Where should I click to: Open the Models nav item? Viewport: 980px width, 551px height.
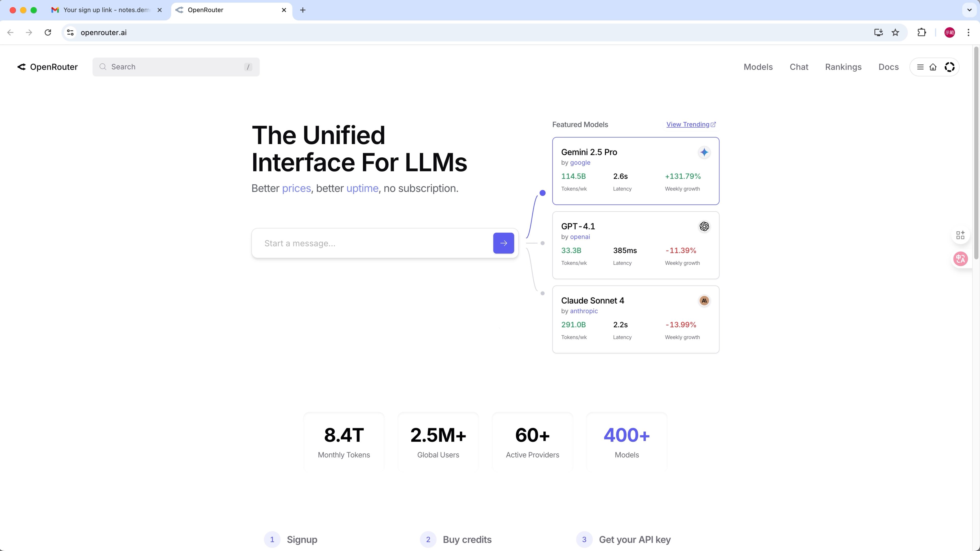tap(758, 67)
